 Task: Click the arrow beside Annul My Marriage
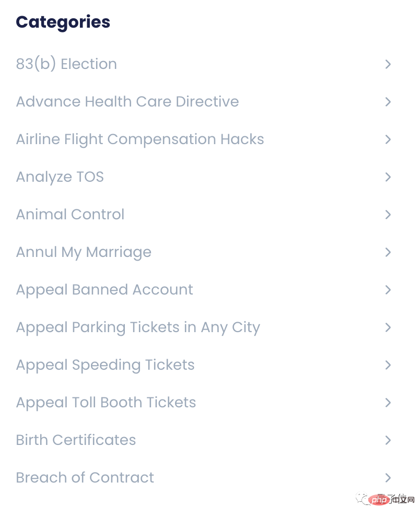[x=388, y=252]
